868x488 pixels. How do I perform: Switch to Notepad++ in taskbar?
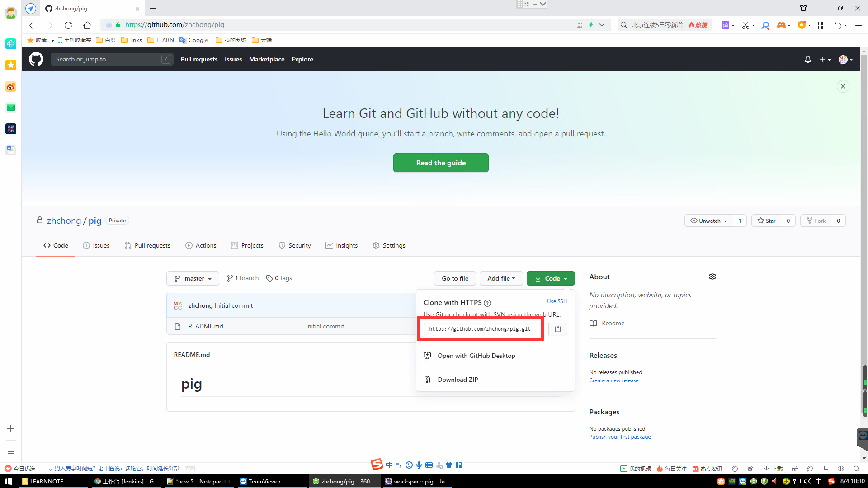(199, 481)
